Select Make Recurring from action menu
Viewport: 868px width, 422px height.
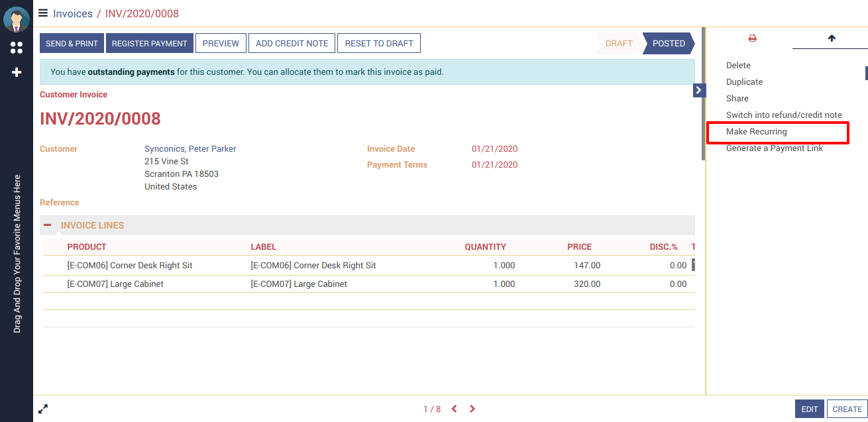point(756,132)
